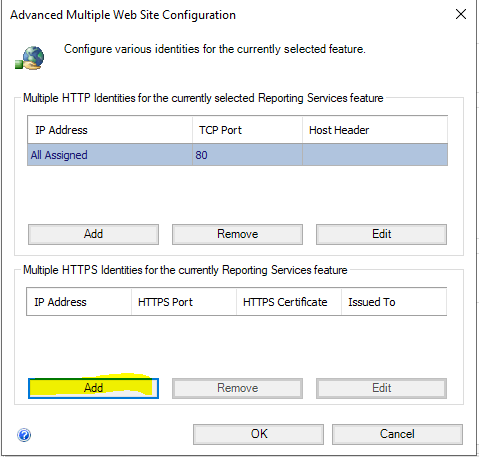Click the TCP Port column header
The height and width of the screenshot is (457, 479).
pos(247,130)
